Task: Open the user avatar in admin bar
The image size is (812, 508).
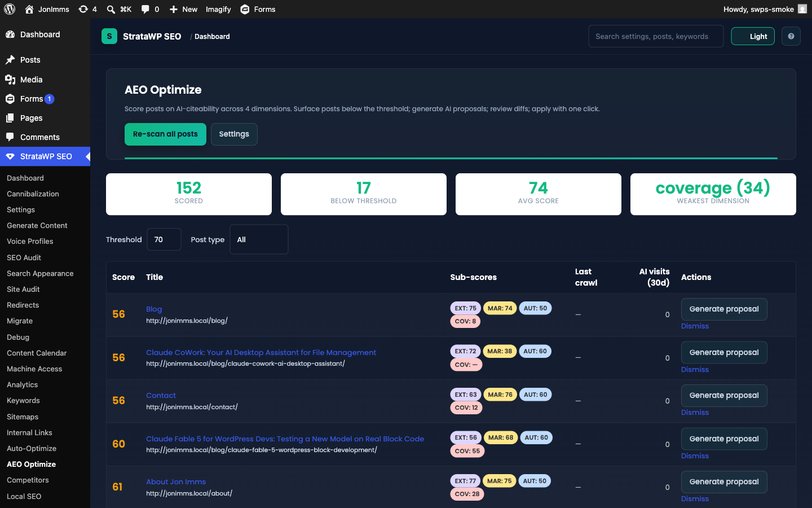Action: pos(802,9)
